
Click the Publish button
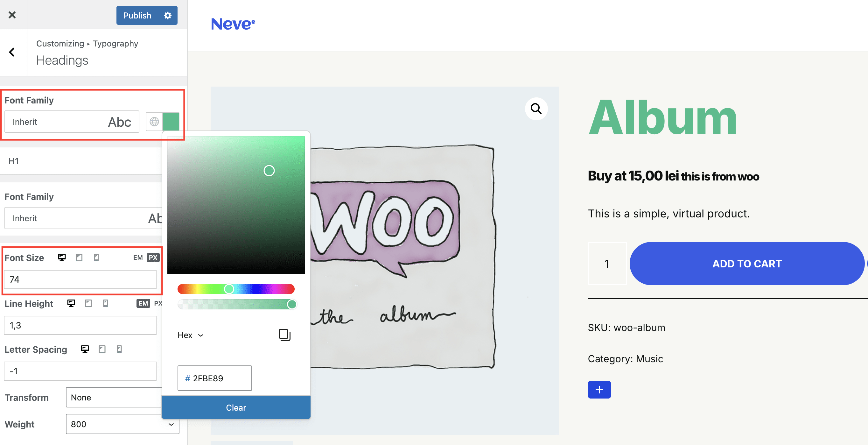point(137,16)
